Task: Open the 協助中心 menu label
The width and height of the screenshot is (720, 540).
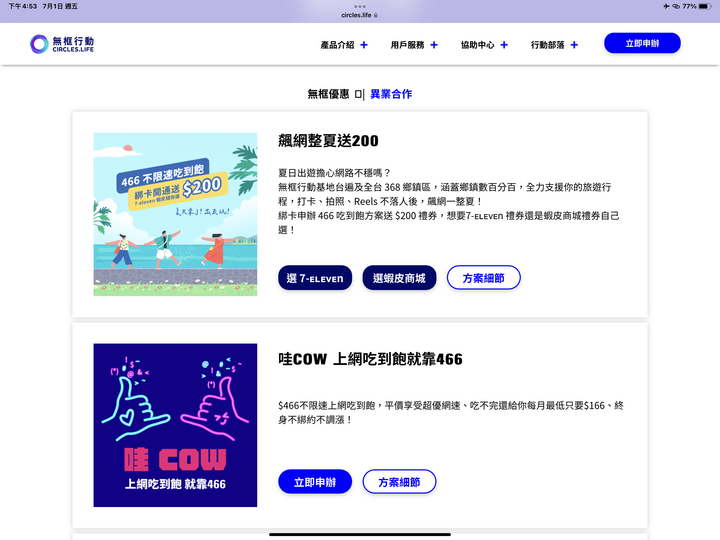Action: pyautogui.click(x=478, y=45)
